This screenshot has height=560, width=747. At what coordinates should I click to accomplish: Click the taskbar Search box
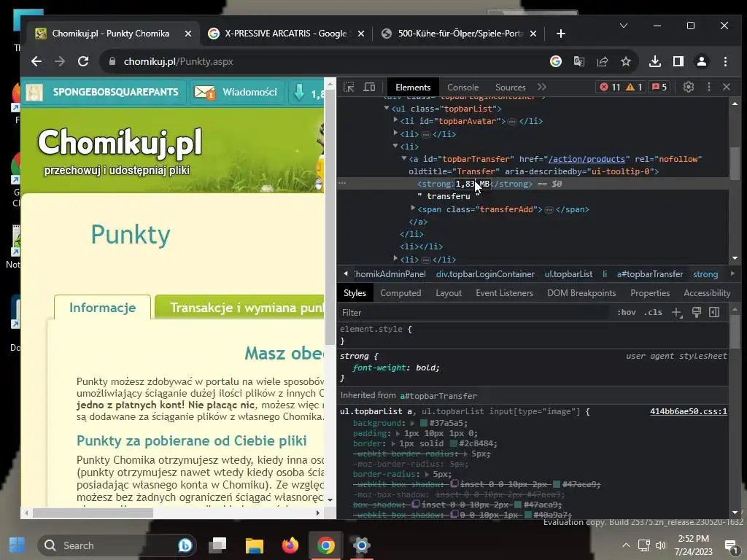(117, 545)
